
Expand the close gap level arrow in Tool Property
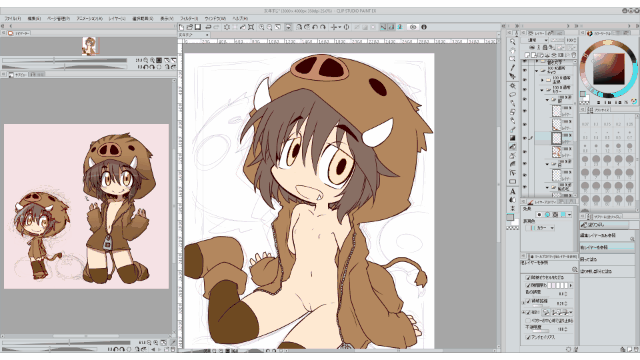point(571,285)
